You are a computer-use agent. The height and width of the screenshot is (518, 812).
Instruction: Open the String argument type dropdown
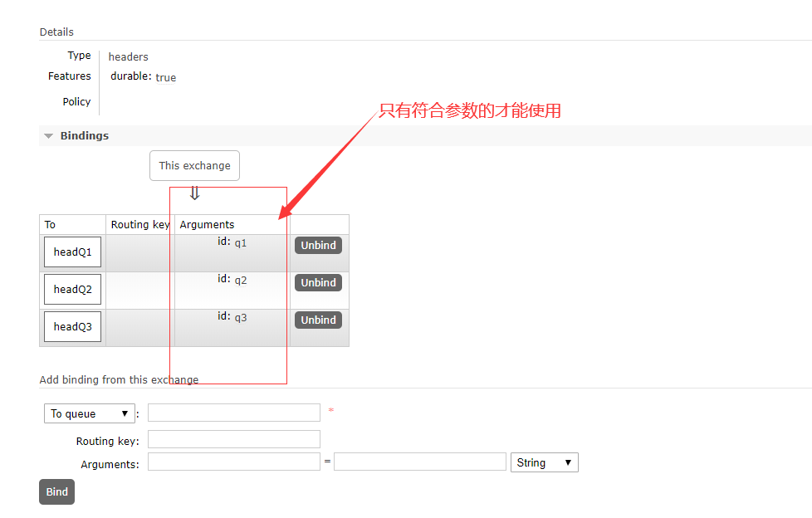tap(544, 462)
